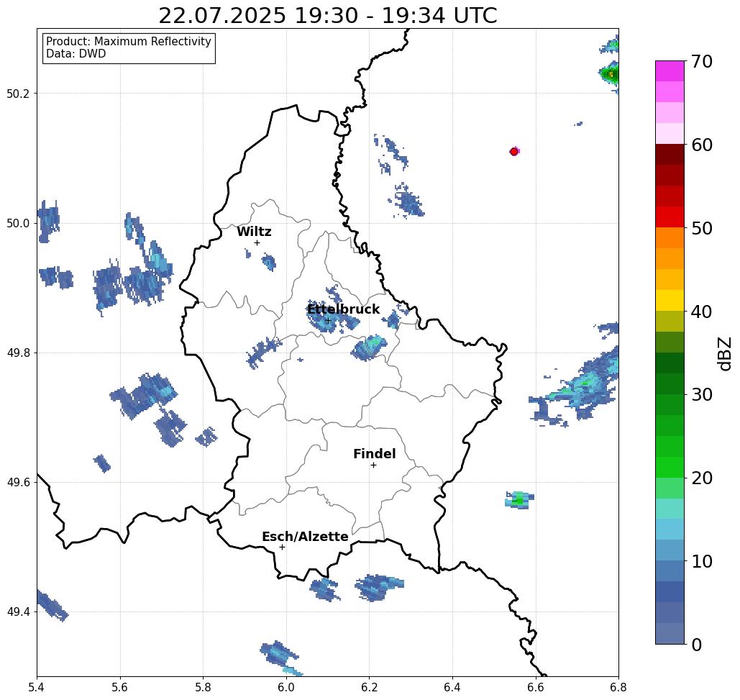Click the Wiltz station label

pos(254,232)
